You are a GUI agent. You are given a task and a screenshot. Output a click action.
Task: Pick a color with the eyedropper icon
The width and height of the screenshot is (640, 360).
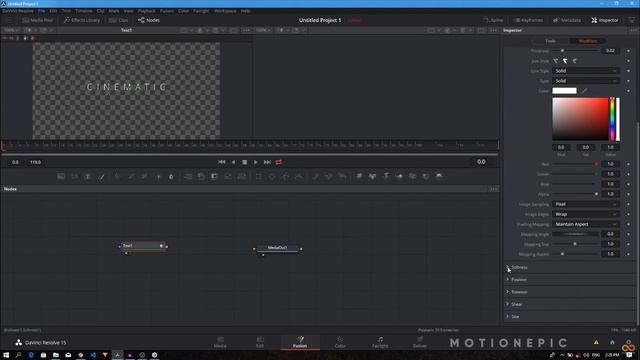pos(584,91)
